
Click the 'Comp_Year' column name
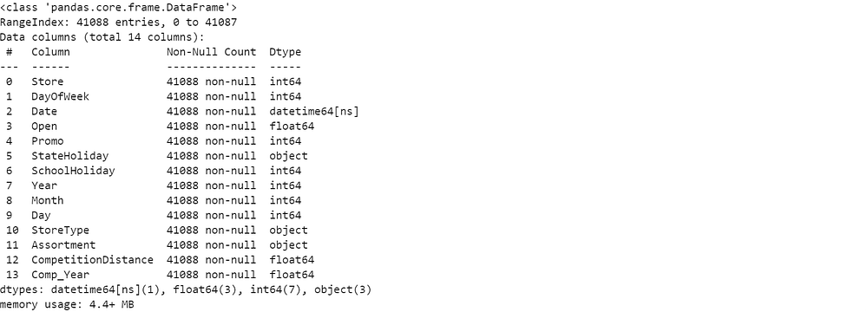pyautogui.click(x=60, y=275)
